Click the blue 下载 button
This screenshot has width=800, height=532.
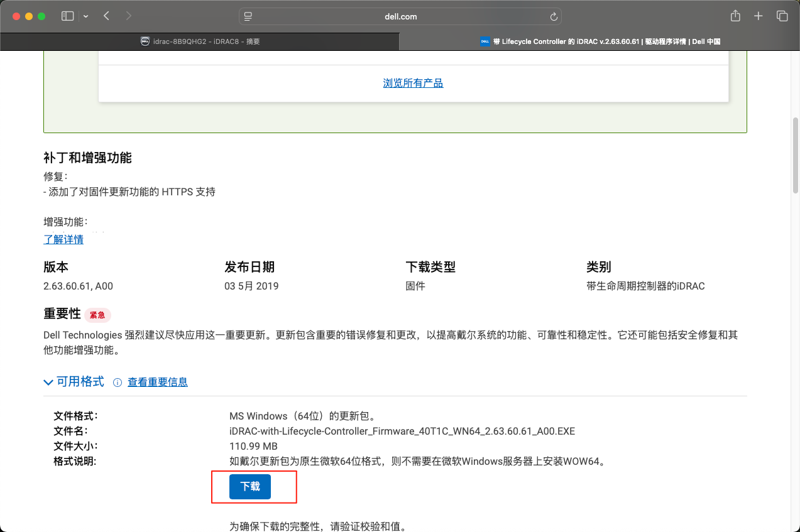250,487
